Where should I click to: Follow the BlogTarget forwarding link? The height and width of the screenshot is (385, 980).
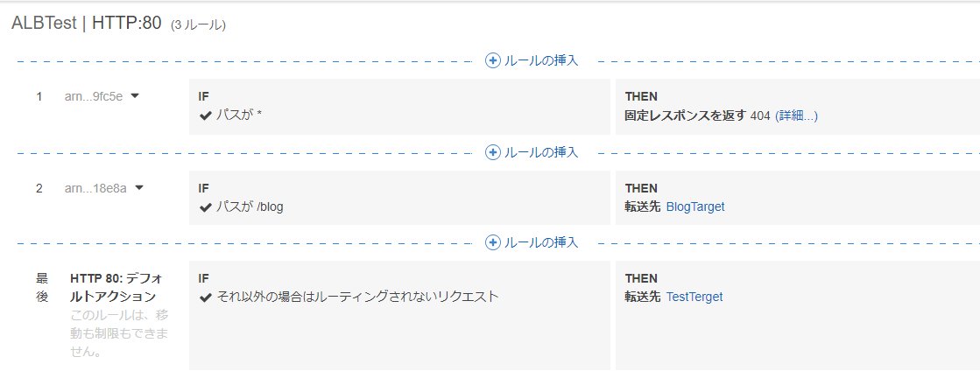tap(695, 207)
